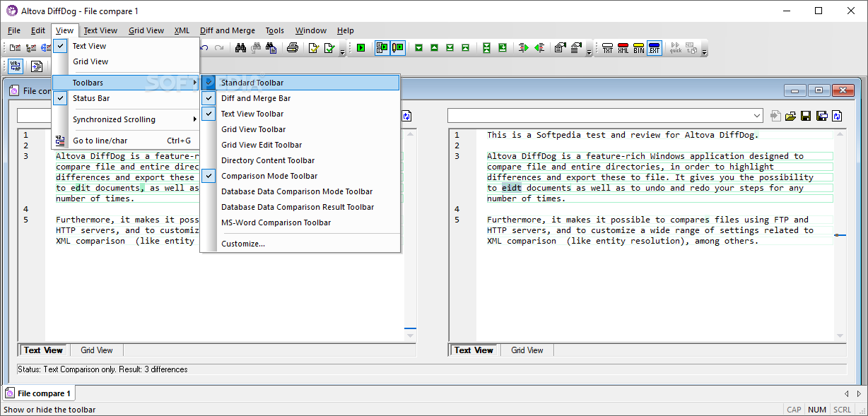Toggle the Word Wrap toolbar icon

[x=16, y=66]
